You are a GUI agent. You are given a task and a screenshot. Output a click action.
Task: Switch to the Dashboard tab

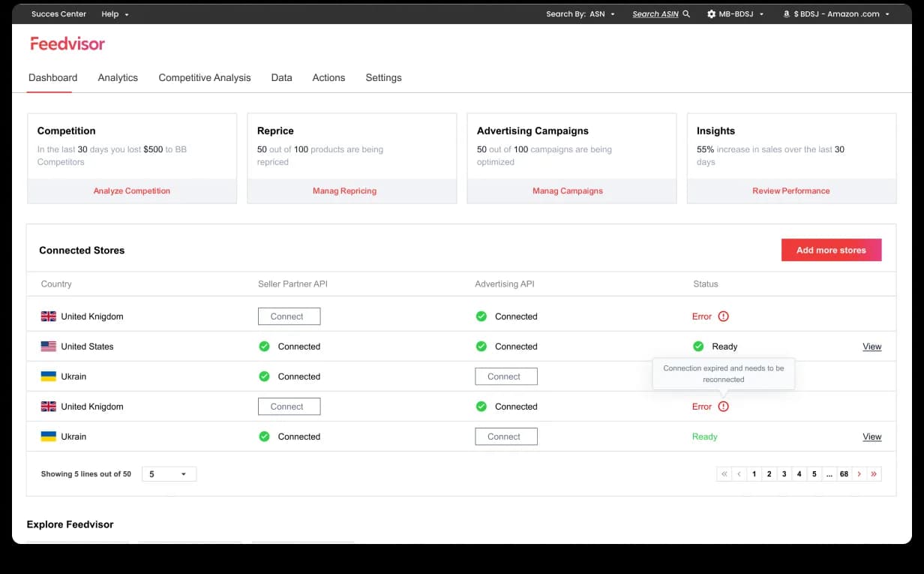point(52,78)
